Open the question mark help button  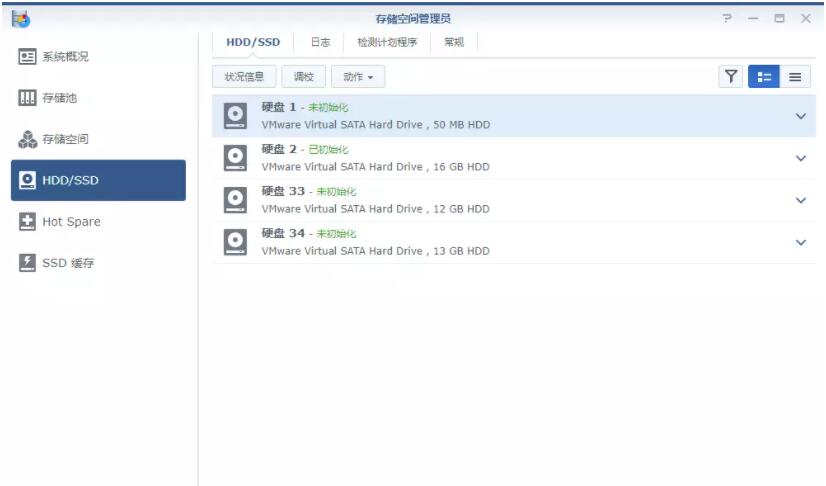click(x=727, y=19)
